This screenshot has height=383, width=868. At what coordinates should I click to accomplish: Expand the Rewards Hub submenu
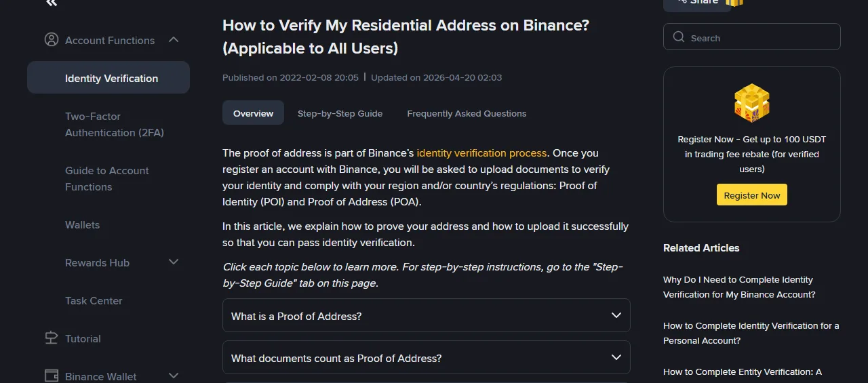(x=174, y=262)
